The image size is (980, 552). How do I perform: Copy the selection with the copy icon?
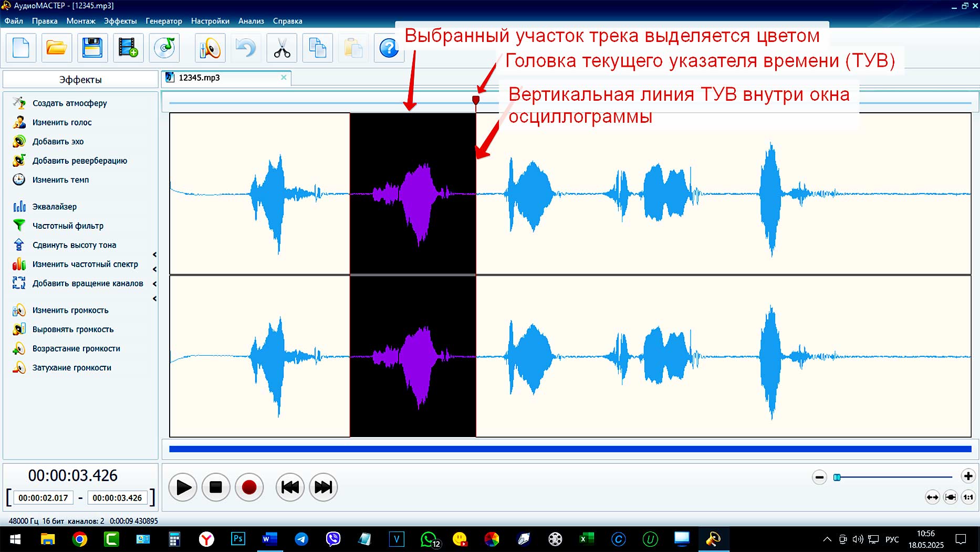(318, 48)
